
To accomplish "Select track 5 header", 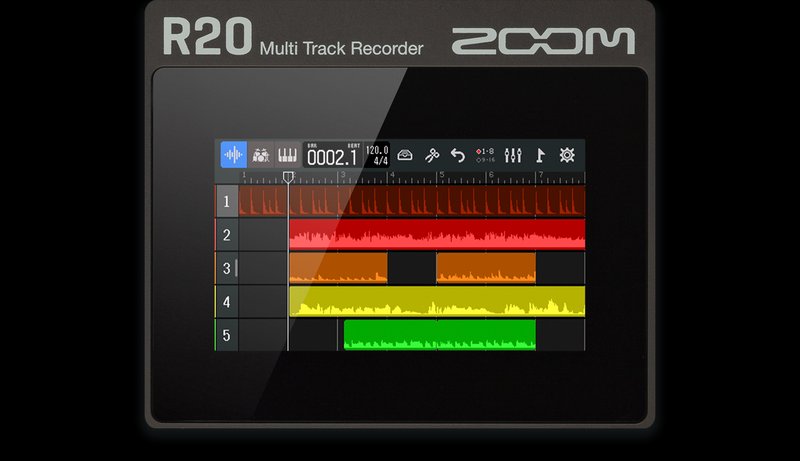I will [x=227, y=335].
